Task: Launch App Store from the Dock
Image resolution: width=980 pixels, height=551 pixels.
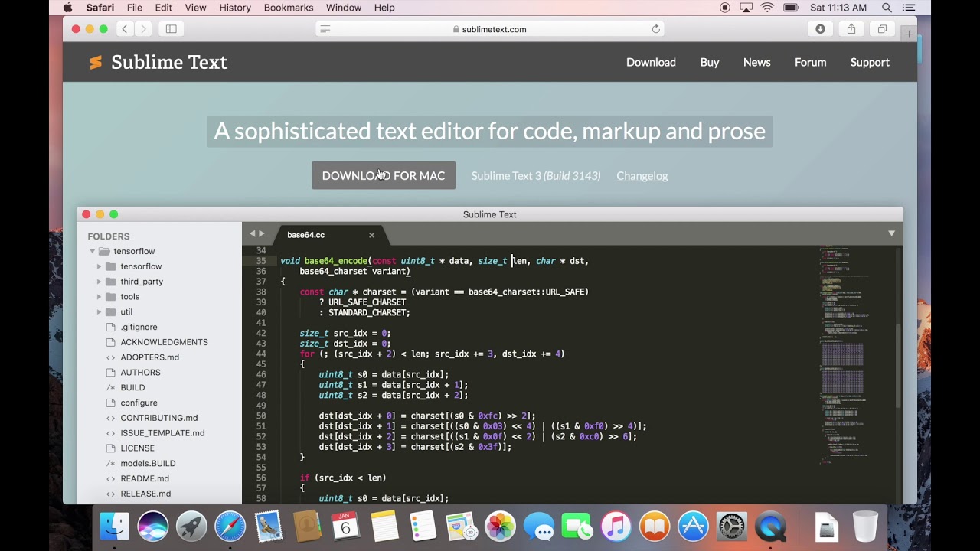Action: 693,527
